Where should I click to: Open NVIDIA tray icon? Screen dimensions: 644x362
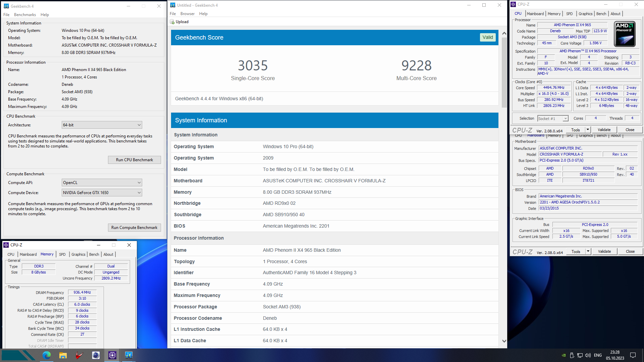point(563,355)
